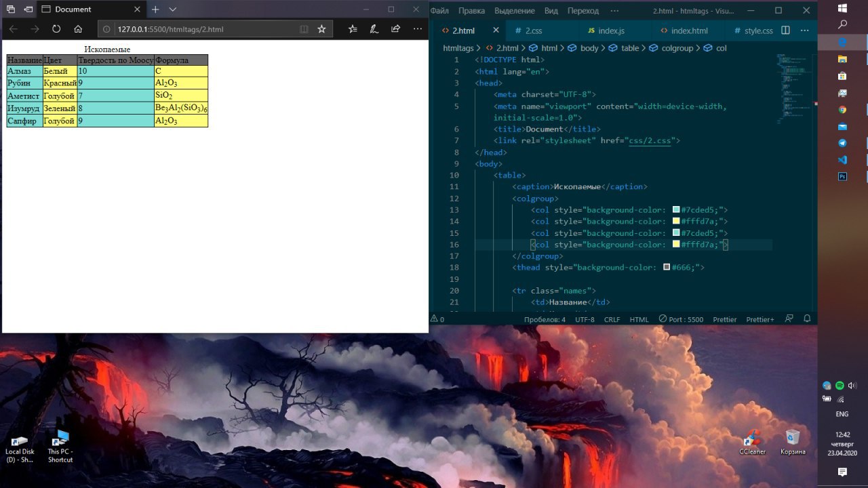Show tabs you've set aside in Edge

click(10, 9)
